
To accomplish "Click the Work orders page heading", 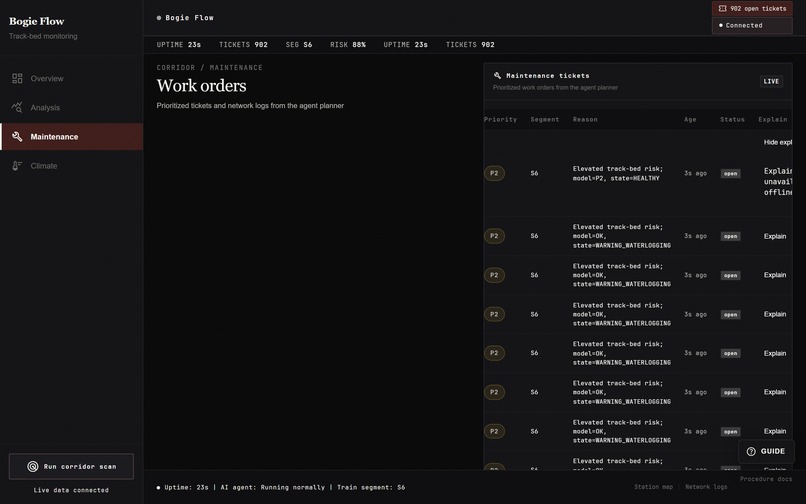I will [202, 85].
